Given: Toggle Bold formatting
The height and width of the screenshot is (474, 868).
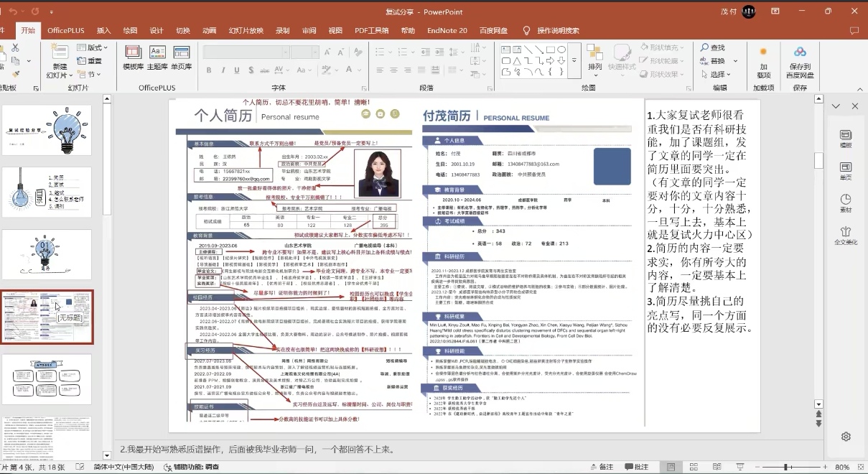Looking at the screenshot, I should 209,70.
